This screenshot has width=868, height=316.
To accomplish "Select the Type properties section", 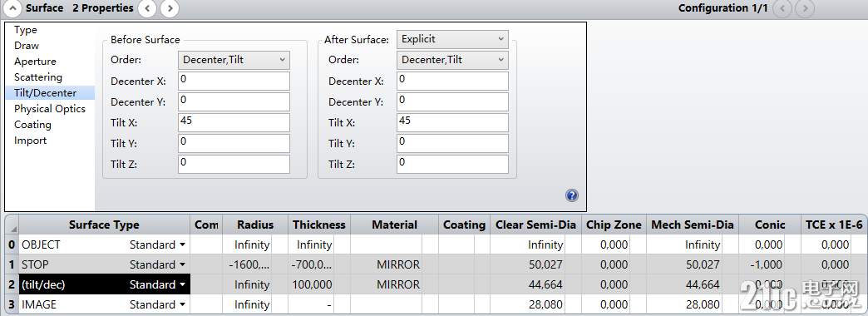I will (x=26, y=30).
